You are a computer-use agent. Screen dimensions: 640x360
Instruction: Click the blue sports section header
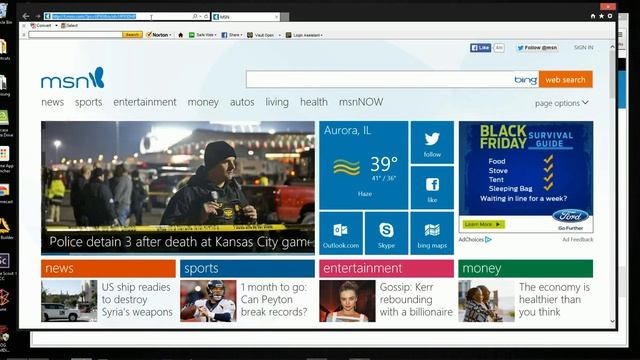[x=247, y=269]
